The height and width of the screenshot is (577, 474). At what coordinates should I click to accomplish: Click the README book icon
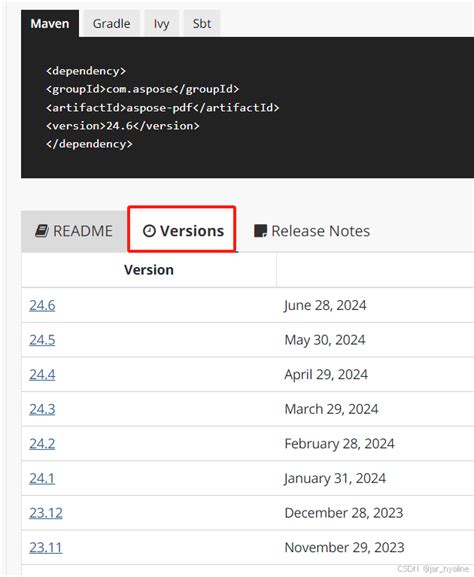pos(42,231)
